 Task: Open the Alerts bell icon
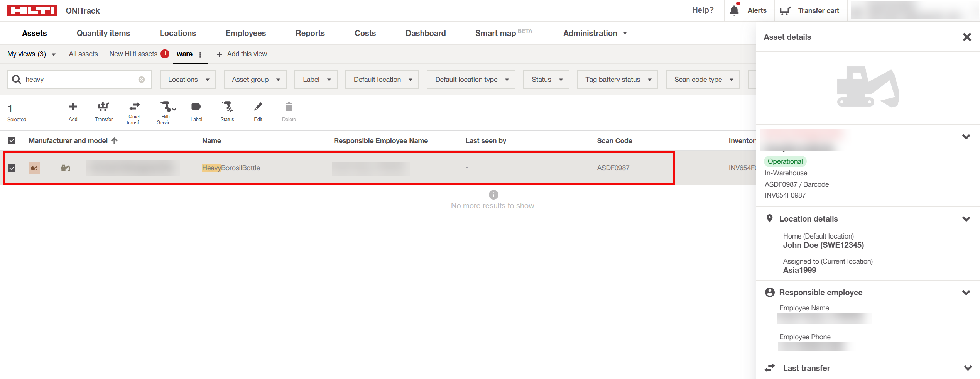pos(734,10)
